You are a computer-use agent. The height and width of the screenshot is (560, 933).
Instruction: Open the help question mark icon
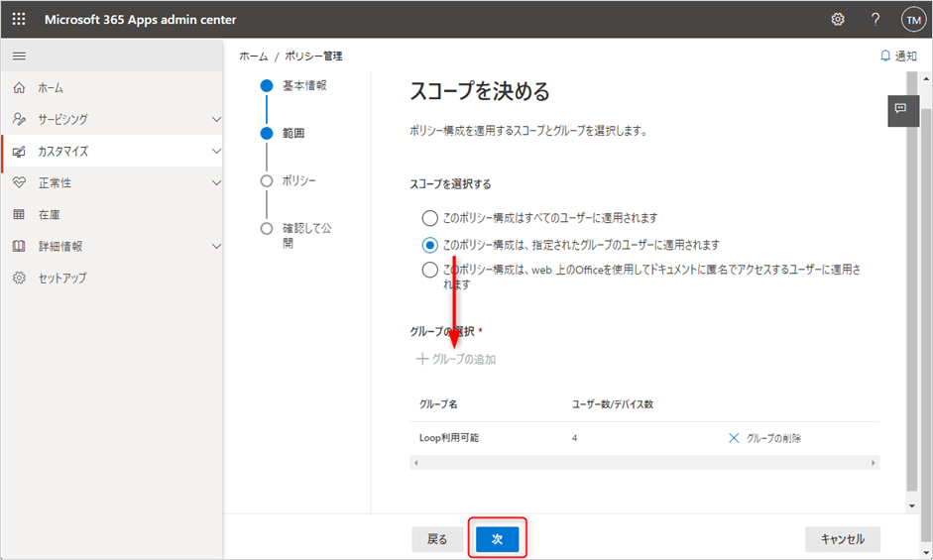pos(875,20)
